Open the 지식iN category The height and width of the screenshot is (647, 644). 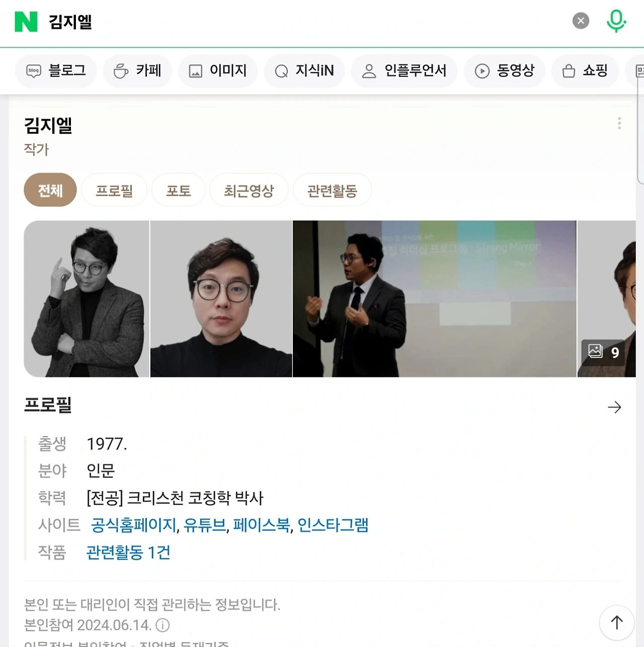(x=304, y=71)
